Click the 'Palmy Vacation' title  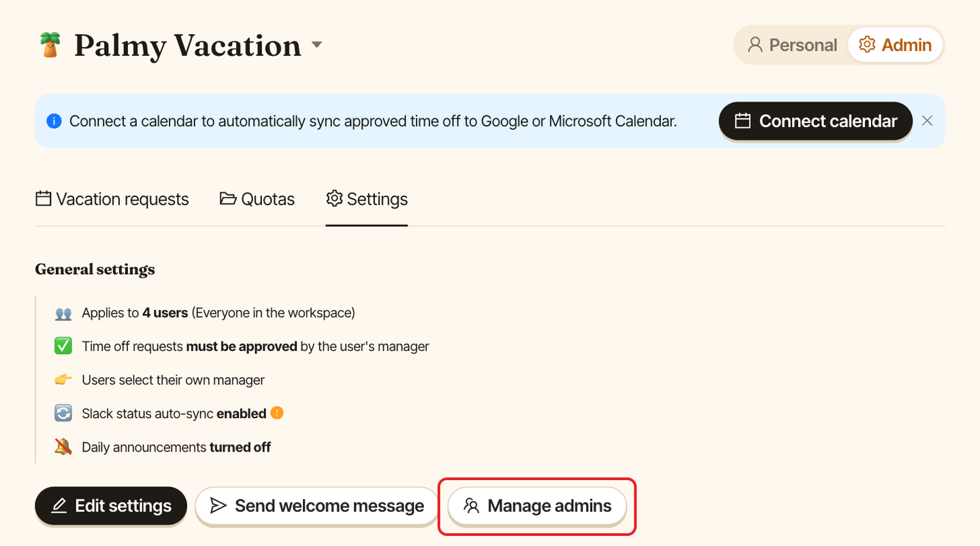coord(188,46)
